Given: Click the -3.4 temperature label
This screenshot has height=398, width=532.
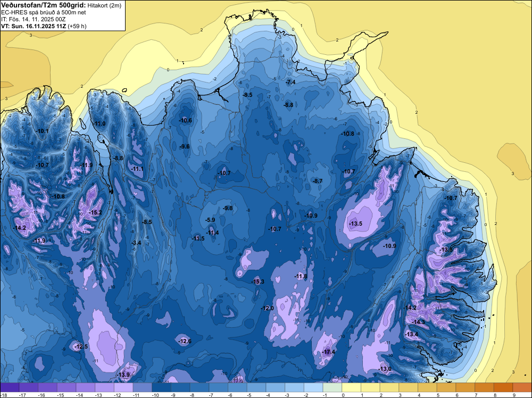Looking at the screenshot, I should [136, 243].
